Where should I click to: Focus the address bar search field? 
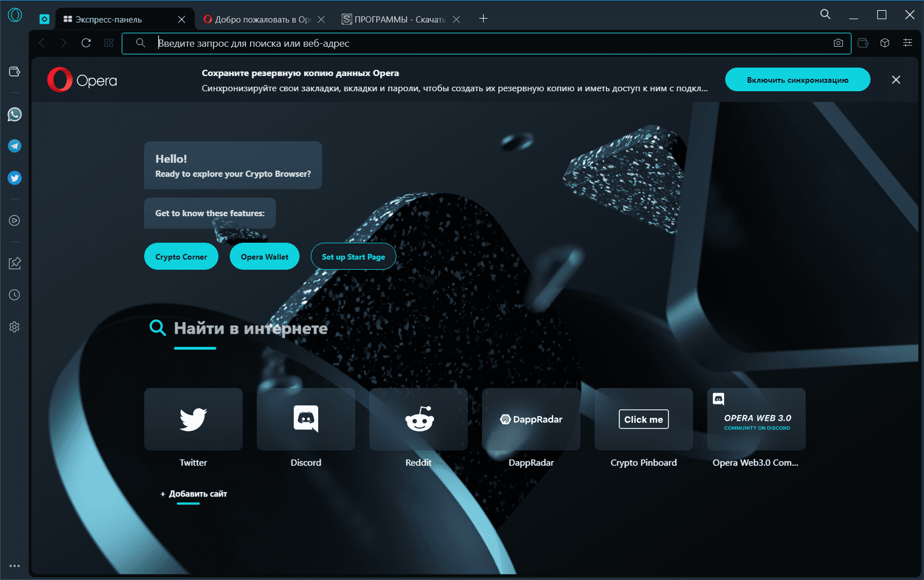click(x=486, y=43)
